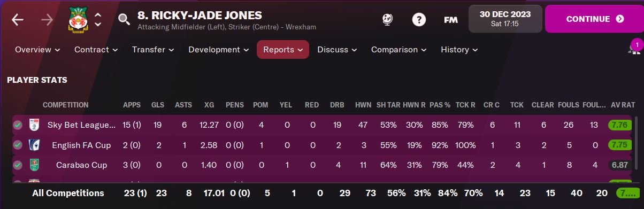The height and width of the screenshot is (209, 644).
Task: Toggle the English FA Cup row checkmark
Action: (18, 145)
